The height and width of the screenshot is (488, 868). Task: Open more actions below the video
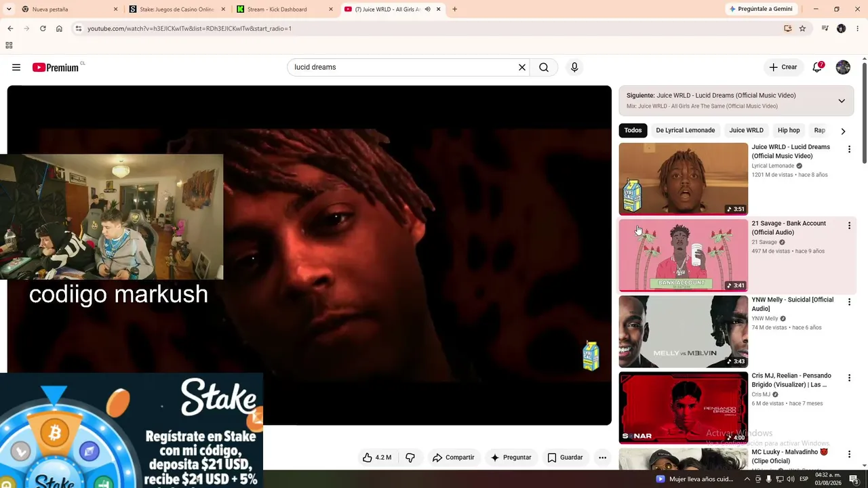(x=602, y=457)
